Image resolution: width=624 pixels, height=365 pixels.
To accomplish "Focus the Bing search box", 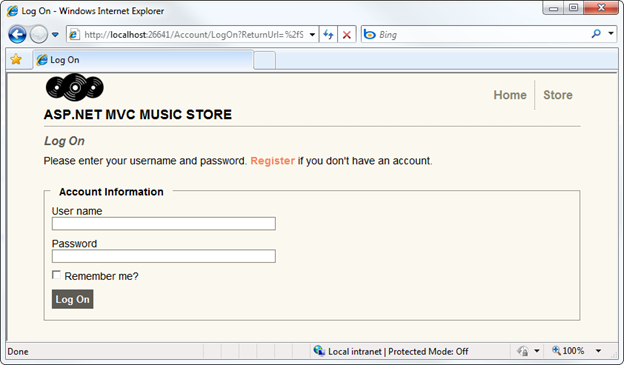I will coord(482,35).
